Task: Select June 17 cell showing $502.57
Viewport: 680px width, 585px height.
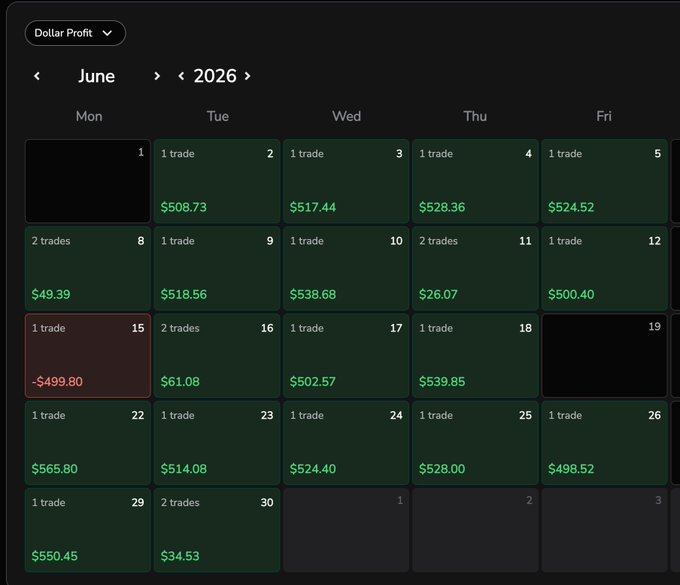Action: click(x=346, y=356)
